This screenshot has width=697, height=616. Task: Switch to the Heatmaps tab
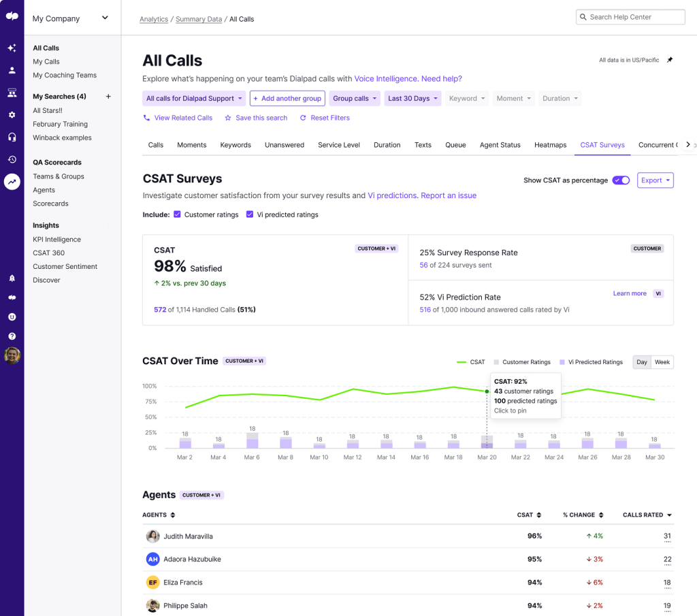pyautogui.click(x=550, y=144)
